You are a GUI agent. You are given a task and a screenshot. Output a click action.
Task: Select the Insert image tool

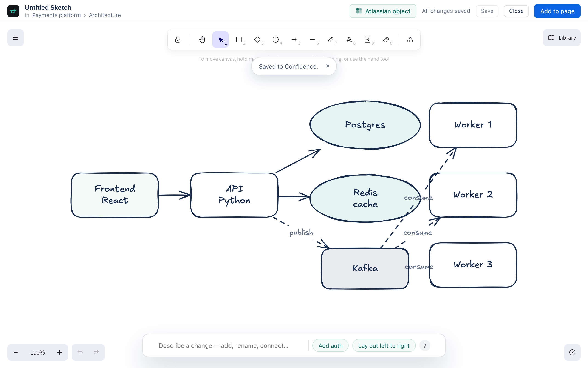[367, 39]
